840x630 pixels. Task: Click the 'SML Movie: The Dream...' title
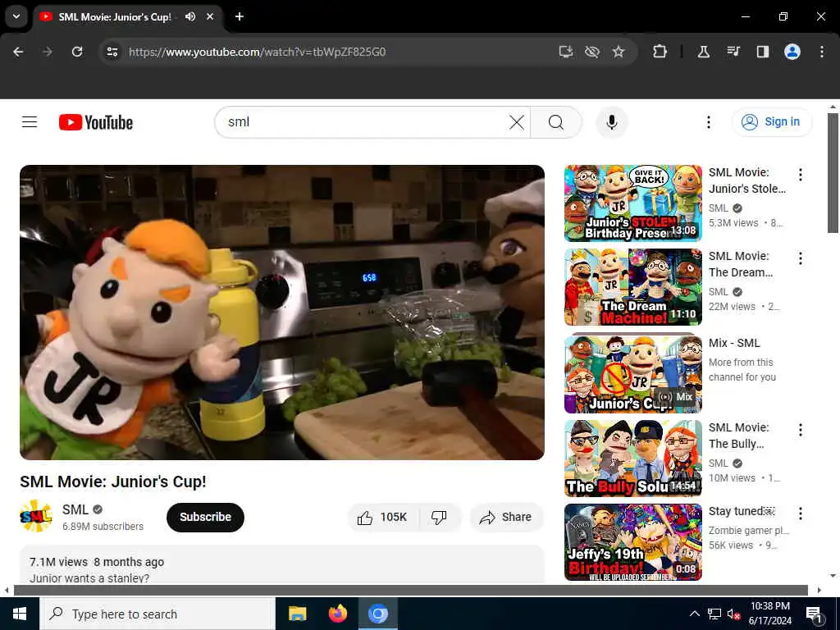tap(741, 264)
